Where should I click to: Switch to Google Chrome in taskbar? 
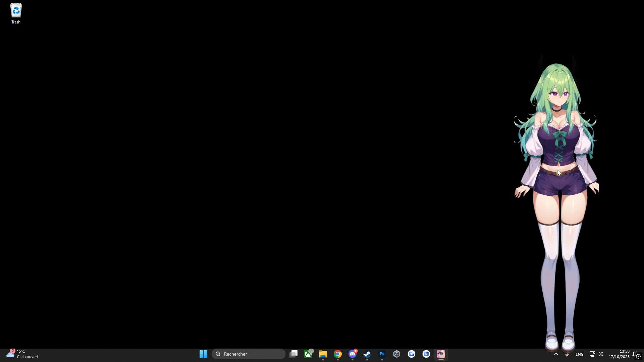(338, 354)
